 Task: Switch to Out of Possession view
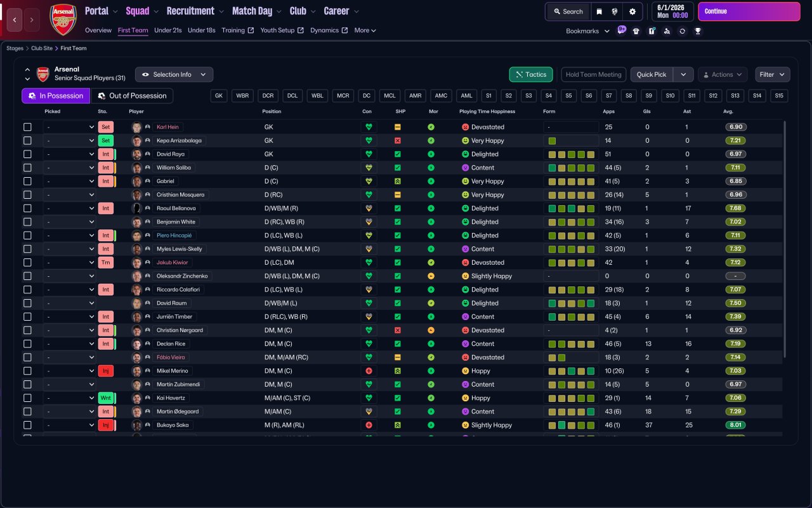click(133, 96)
